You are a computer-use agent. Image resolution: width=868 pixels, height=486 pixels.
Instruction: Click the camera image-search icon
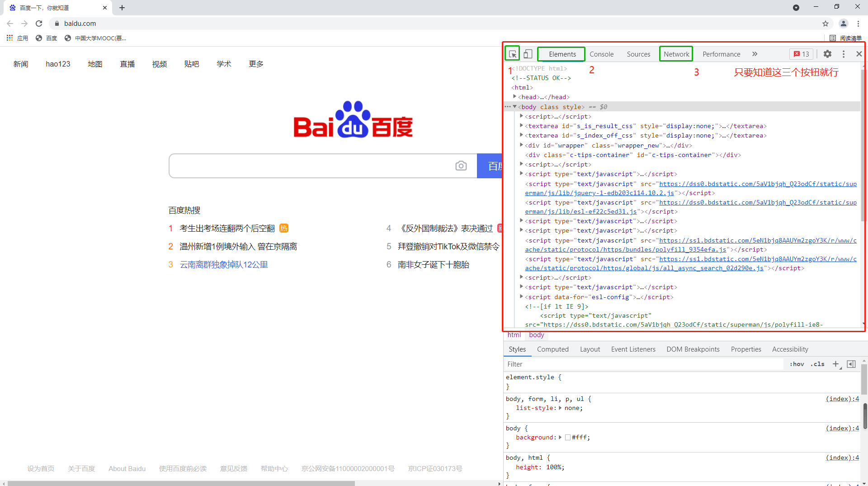(x=461, y=166)
